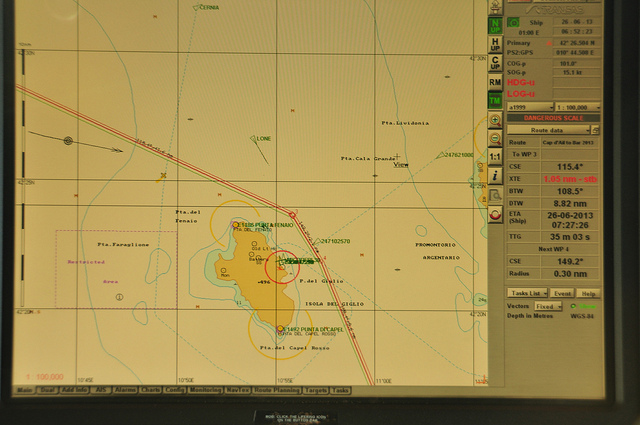Viewport: 640px width, 425px height.
Task: Switch to North Up orientation
Action: click(x=495, y=26)
